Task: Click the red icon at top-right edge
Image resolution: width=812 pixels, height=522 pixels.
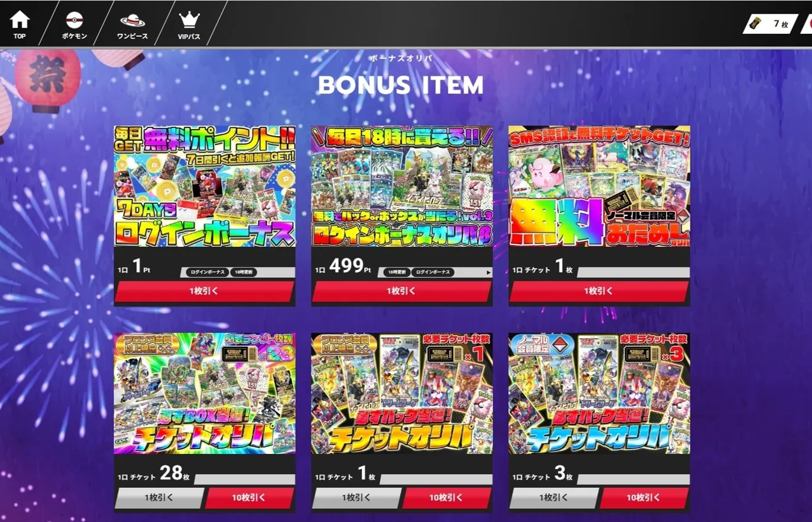Action: pyautogui.click(x=807, y=24)
